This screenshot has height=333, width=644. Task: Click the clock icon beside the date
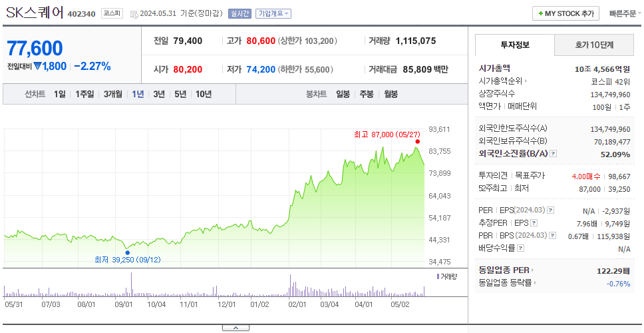pos(134,14)
